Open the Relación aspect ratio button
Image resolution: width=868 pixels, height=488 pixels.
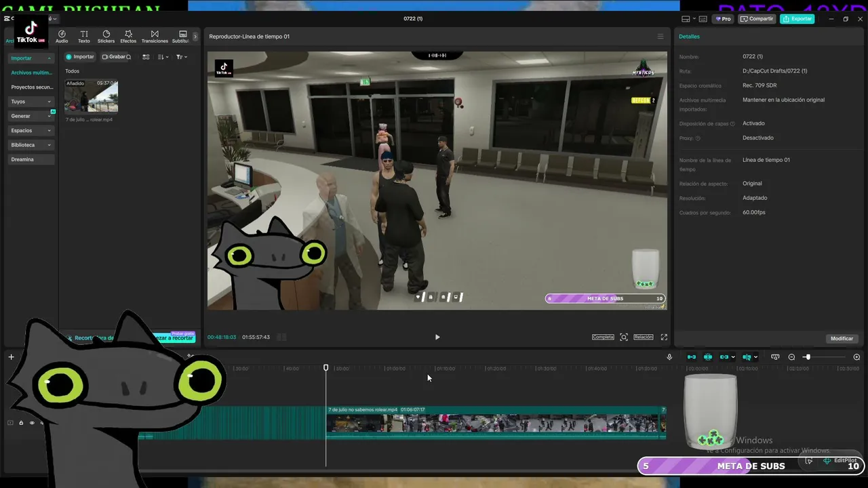click(x=644, y=337)
